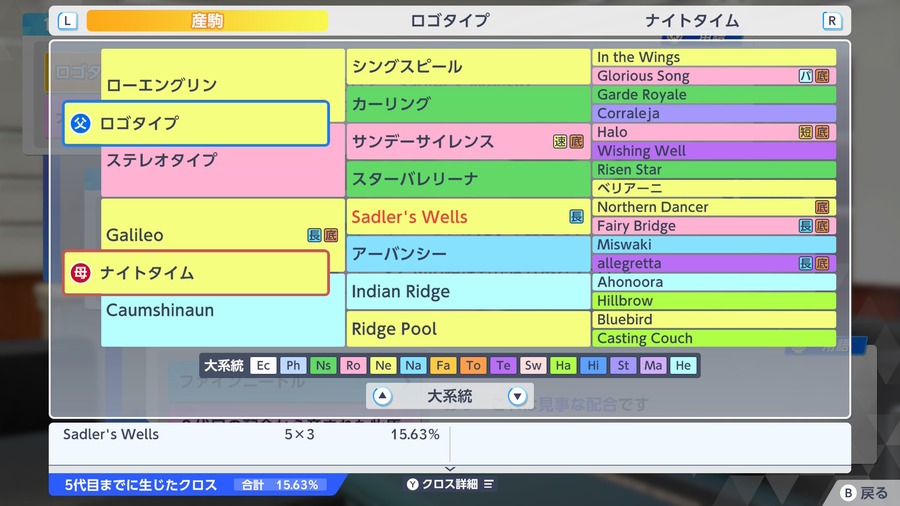This screenshot has width=900, height=506.
Task: Click the Wishing Well ancestor row
Action: (714, 151)
